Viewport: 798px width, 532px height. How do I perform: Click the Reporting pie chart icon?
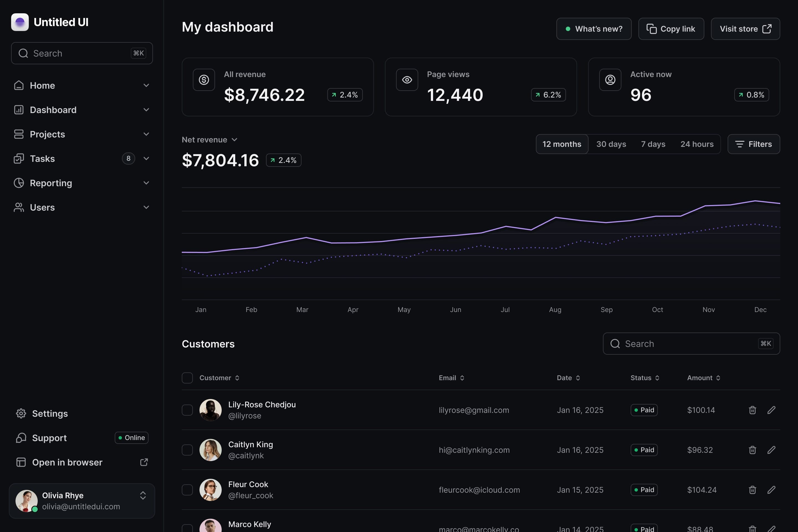tap(19, 183)
